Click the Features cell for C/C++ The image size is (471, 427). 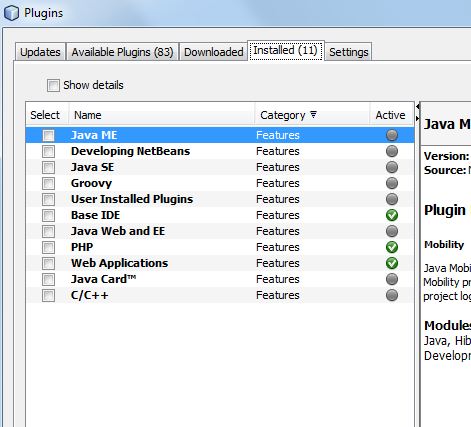coord(278,295)
